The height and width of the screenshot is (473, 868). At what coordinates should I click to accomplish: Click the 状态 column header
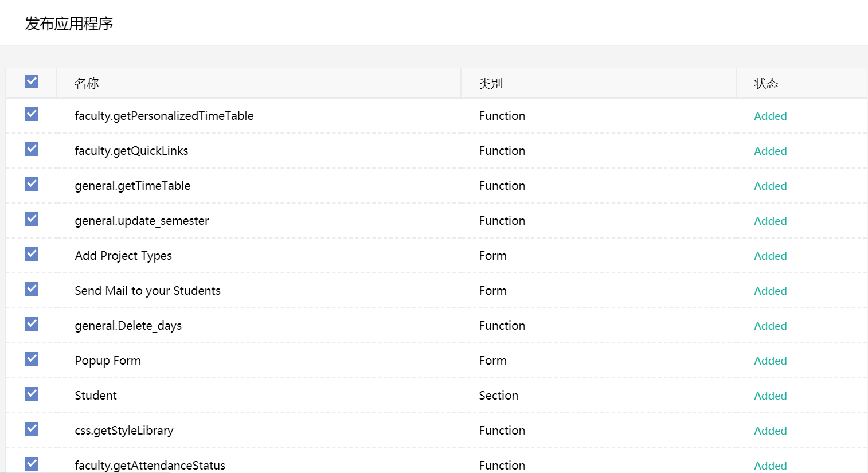coord(766,84)
